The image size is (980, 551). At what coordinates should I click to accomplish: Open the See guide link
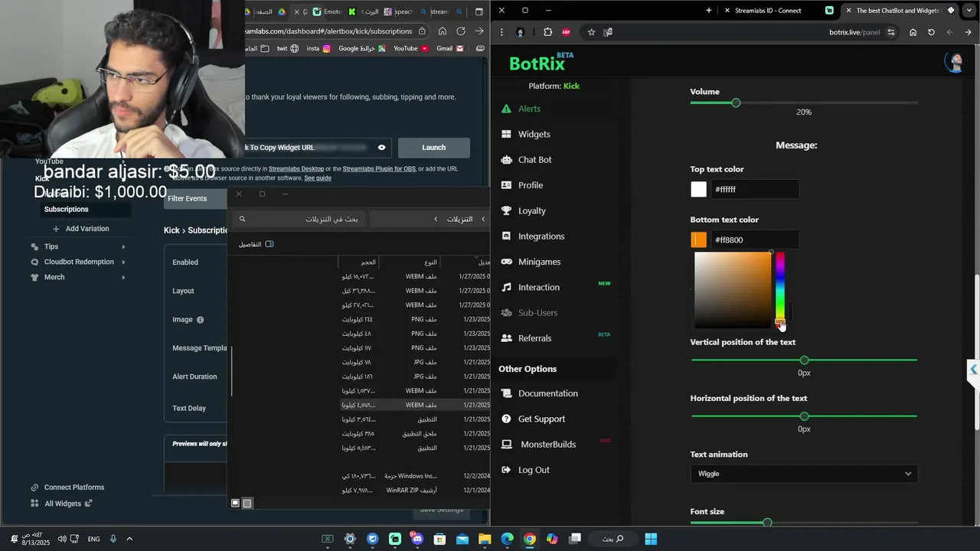click(318, 178)
